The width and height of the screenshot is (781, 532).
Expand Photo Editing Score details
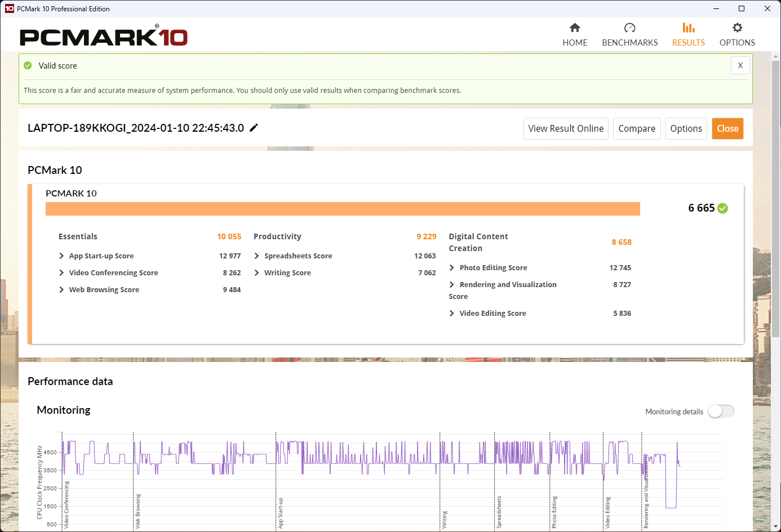452,268
